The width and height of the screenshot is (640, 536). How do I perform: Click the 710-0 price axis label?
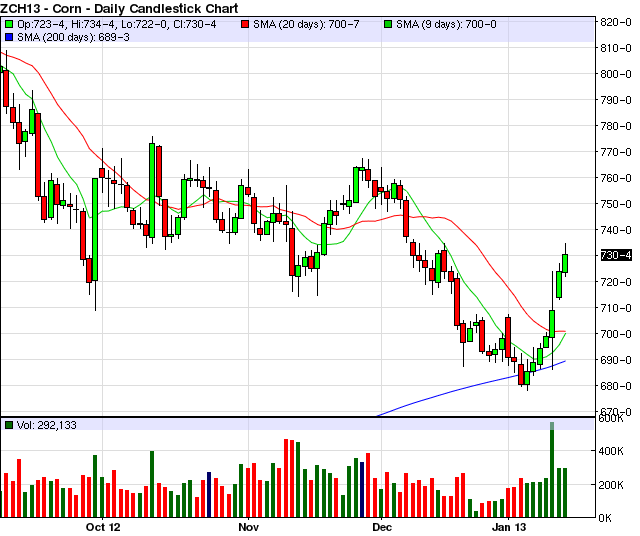pos(616,308)
